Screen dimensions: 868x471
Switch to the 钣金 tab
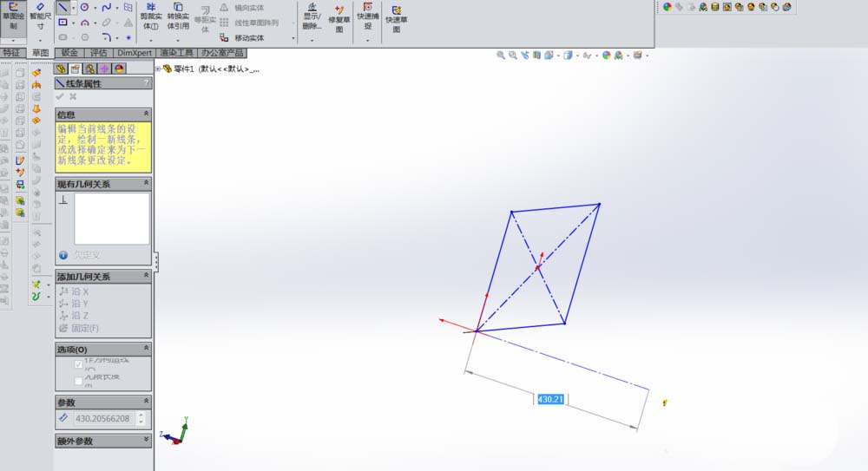coord(69,53)
